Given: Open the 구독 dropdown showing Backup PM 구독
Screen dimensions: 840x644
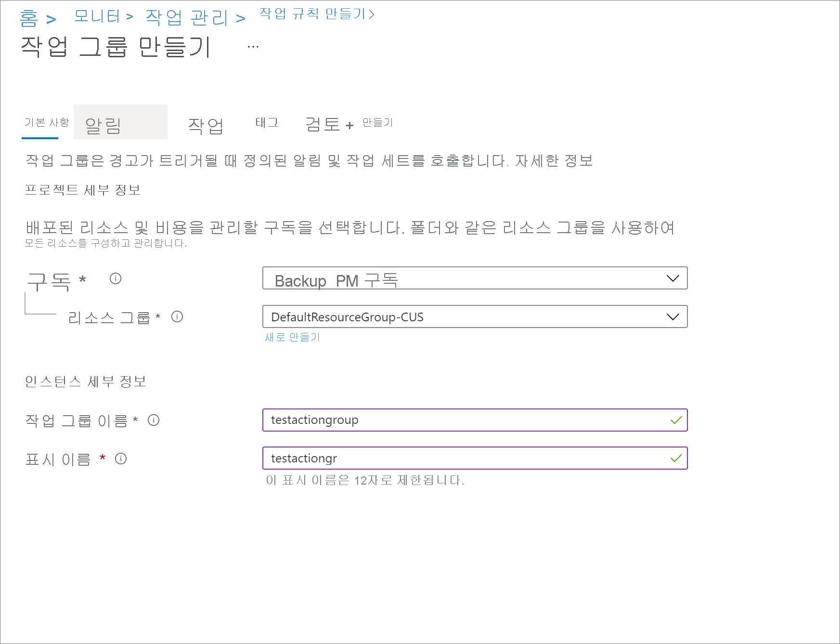Looking at the screenshot, I should pos(475,278).
